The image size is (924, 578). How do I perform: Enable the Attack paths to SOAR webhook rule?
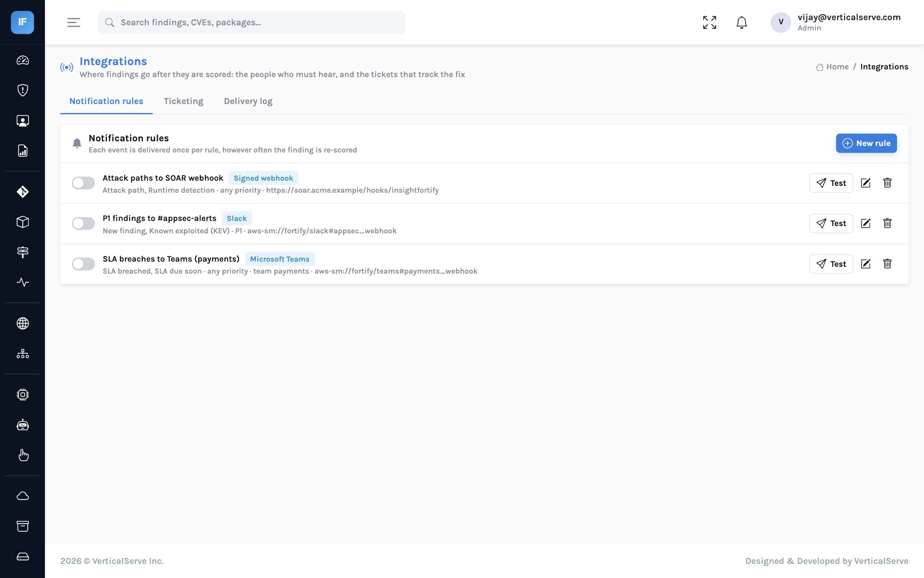click(x=83, y=183)
